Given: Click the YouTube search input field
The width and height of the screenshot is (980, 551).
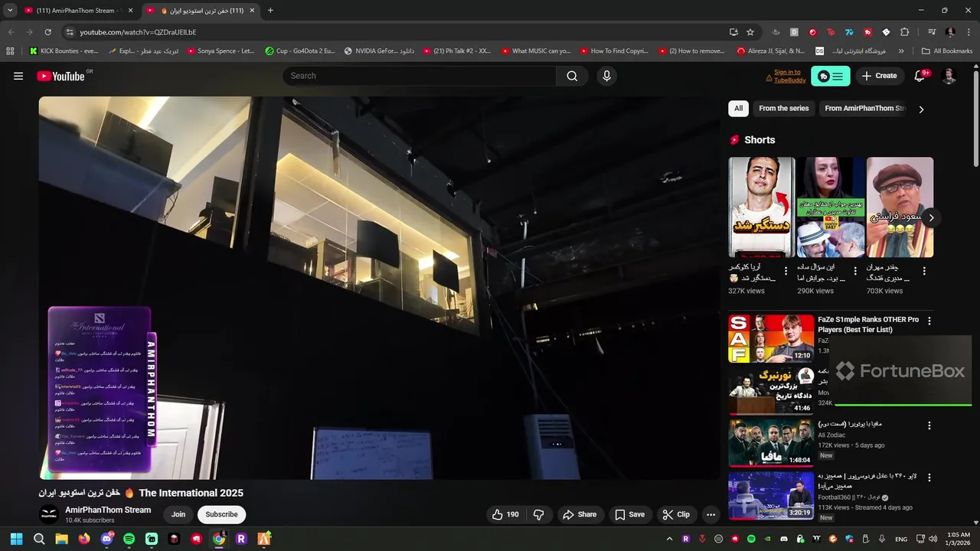Looking at the screenshot, I should tap(420, 76).
